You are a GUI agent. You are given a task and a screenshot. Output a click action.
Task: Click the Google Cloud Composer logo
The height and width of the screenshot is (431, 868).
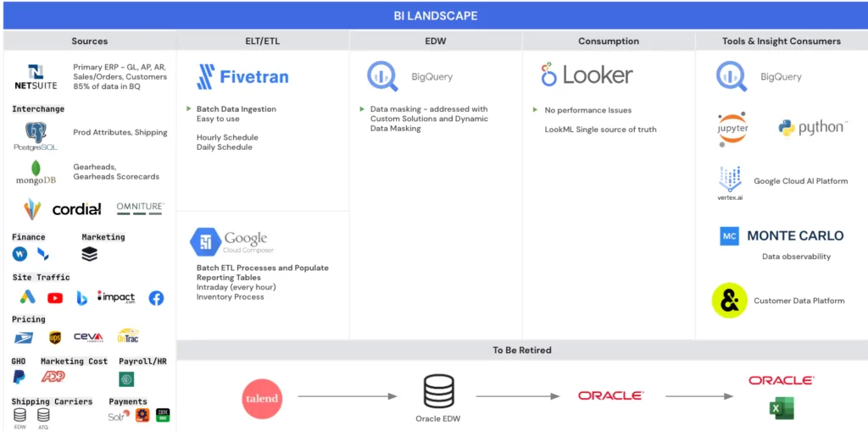tap(231, 242)
